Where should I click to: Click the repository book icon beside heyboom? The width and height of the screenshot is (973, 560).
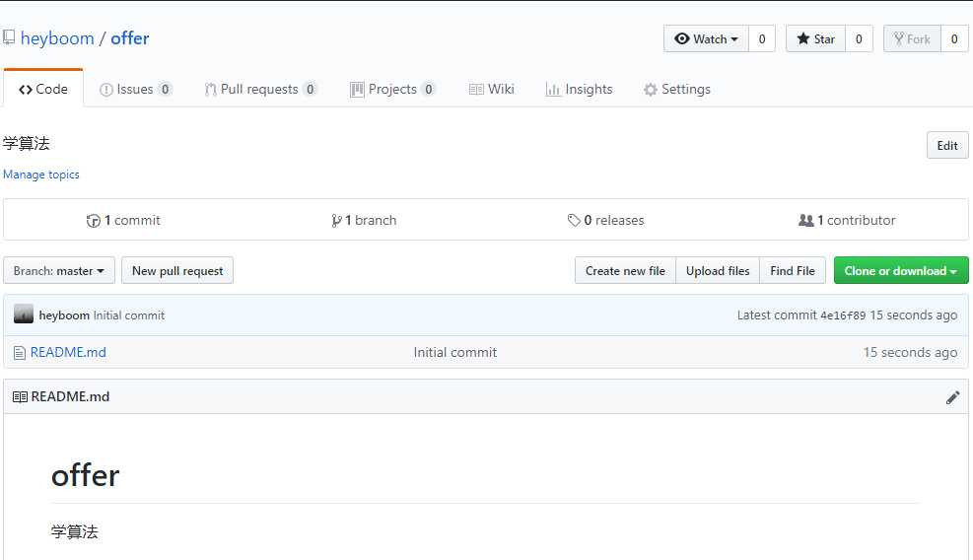[x=8, y=37]
